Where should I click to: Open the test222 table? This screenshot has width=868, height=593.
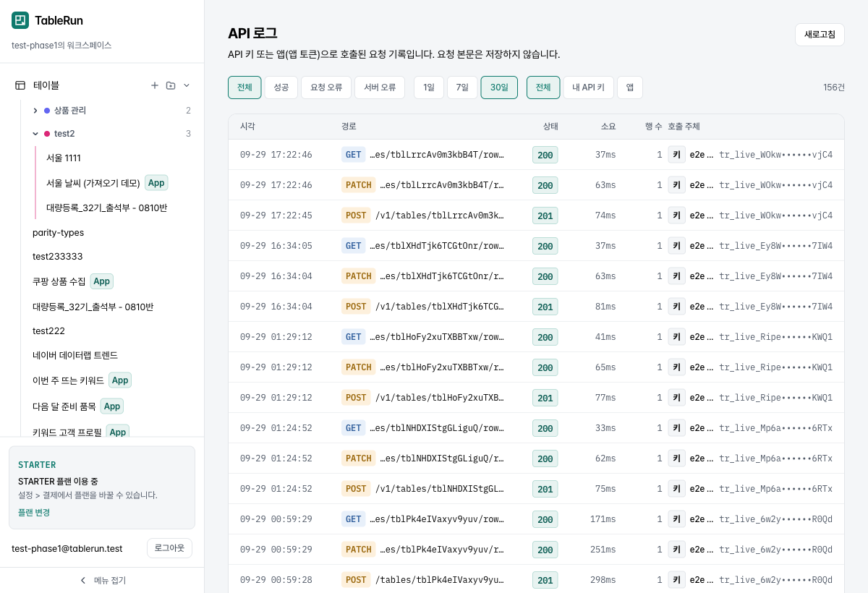click(48, 330)
